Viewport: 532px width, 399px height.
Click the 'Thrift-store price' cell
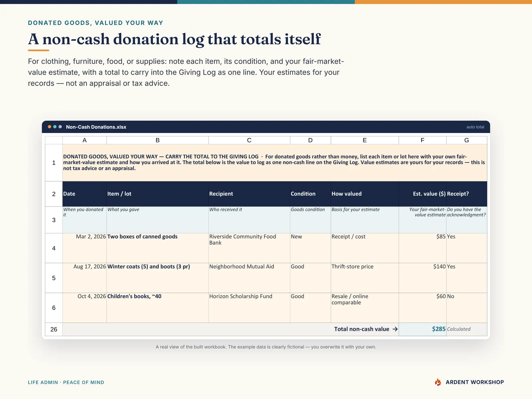click(x=365, y=278)
